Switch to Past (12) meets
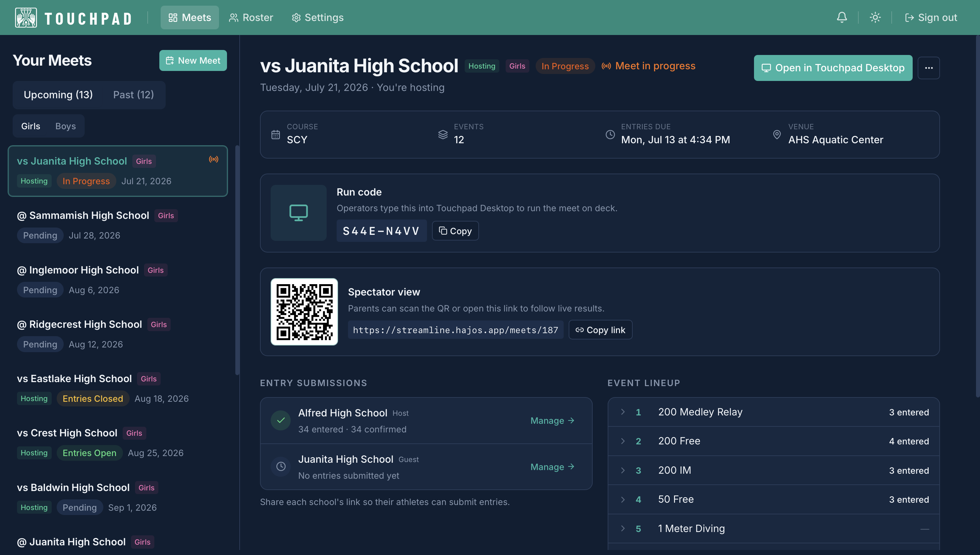The height and width of the screenshot is (555, 980). [x=133, y=95]
